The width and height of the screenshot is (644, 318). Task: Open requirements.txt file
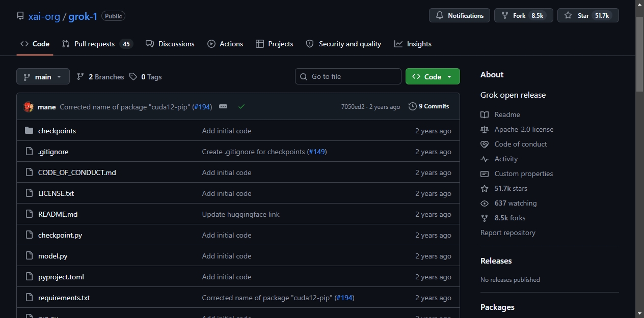(x=64, y=298)
